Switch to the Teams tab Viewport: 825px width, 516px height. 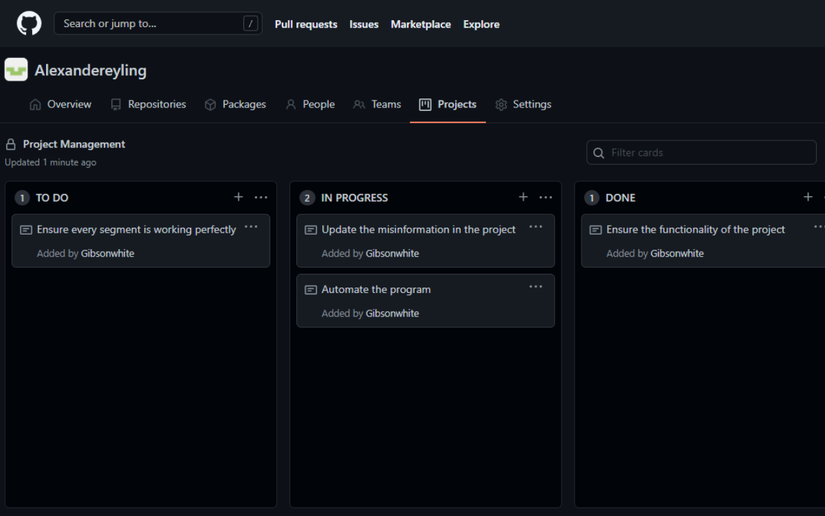point(377,104)
